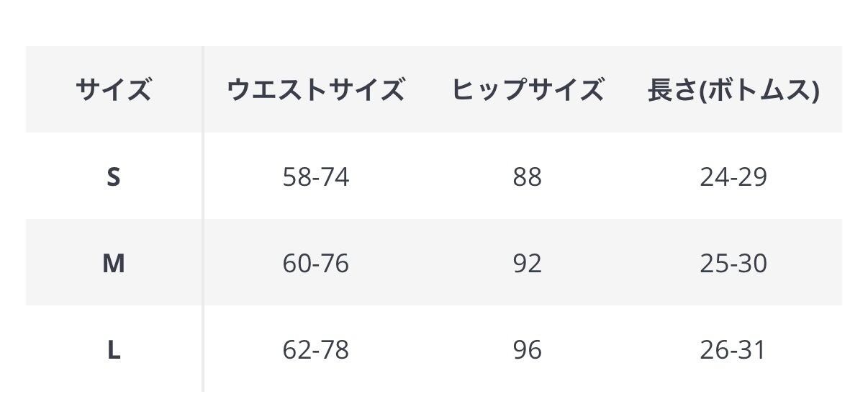The image size is (868, 394).
Task: Click waist value 60-76
Action: pos(315,264)
